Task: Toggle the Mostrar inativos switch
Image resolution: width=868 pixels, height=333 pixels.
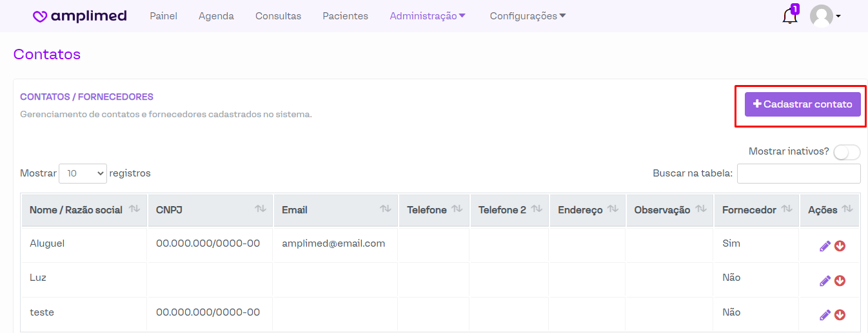Action: coord(846,152)
